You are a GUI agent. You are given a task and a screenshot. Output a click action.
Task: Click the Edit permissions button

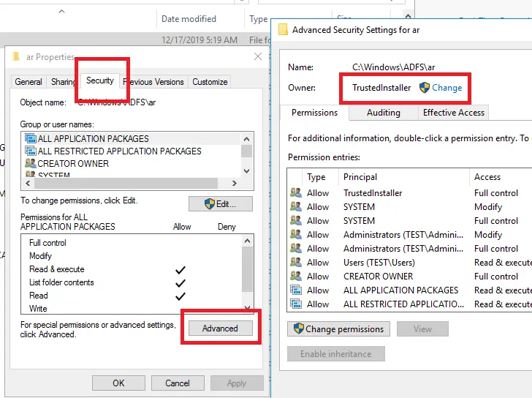point(220,204)
